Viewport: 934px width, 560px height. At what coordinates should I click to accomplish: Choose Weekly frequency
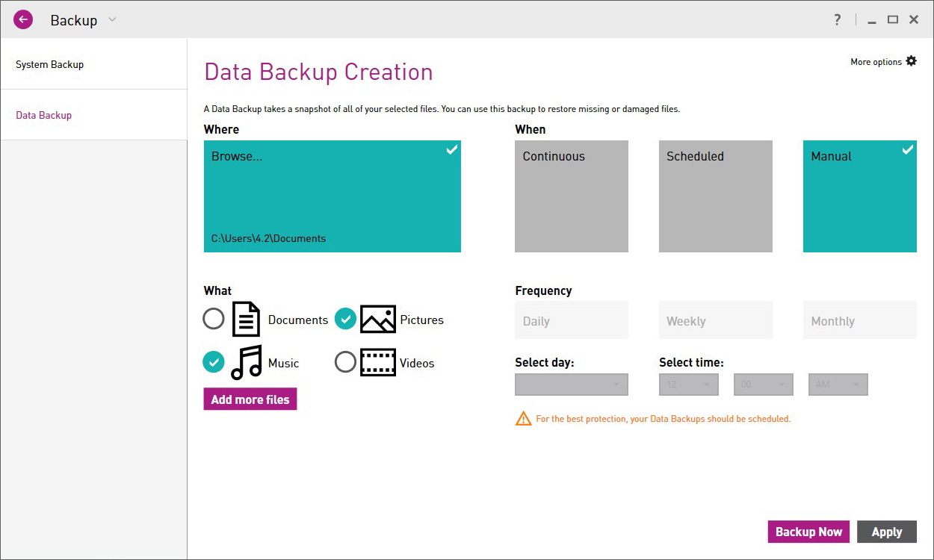click(x=716, y=320)
